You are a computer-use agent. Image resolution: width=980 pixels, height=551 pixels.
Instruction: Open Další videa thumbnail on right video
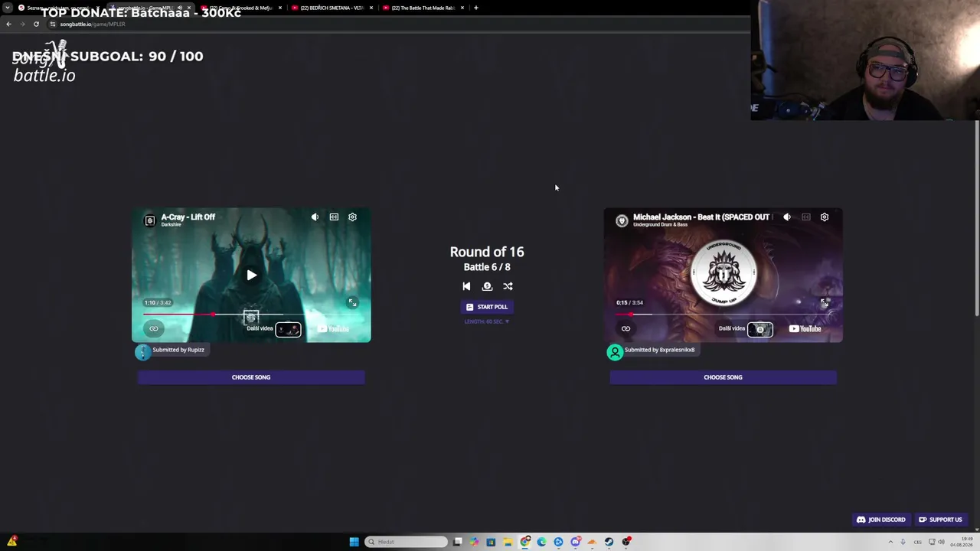(760, 330)
